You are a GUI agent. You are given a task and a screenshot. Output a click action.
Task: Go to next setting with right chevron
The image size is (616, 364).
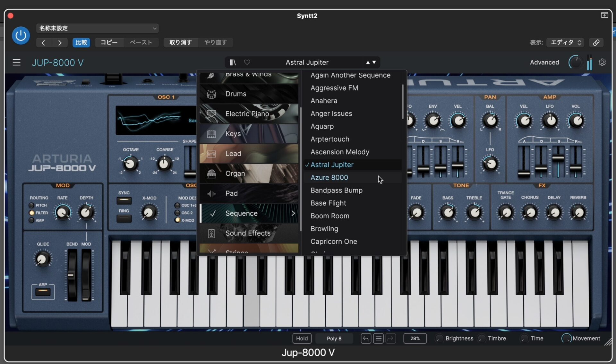(x=60, y=43)
